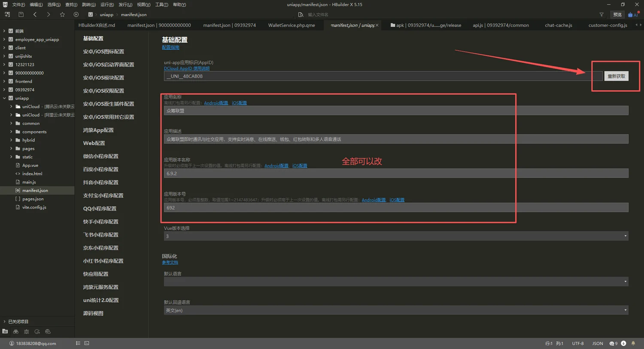This screenshot has height=349, width=644.
Task: Click the download update icon in status bar
Action: click(623, 343)
